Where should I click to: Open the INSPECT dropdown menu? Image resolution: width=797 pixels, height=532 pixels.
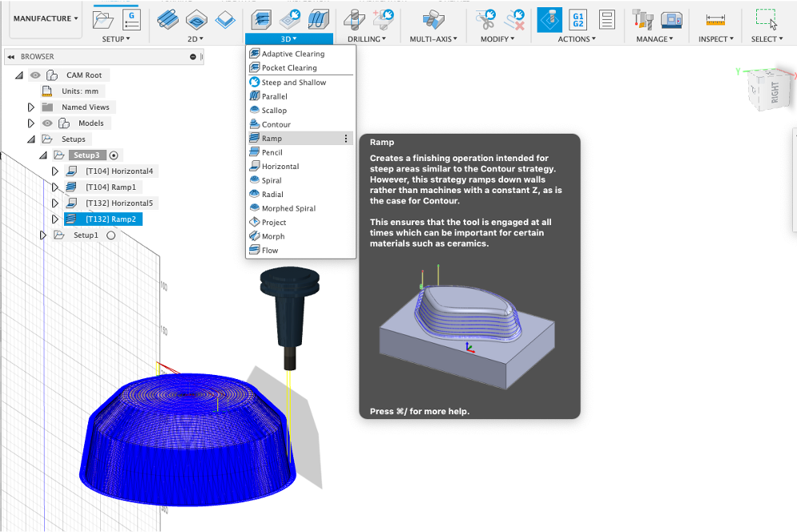tap(716, 38)
